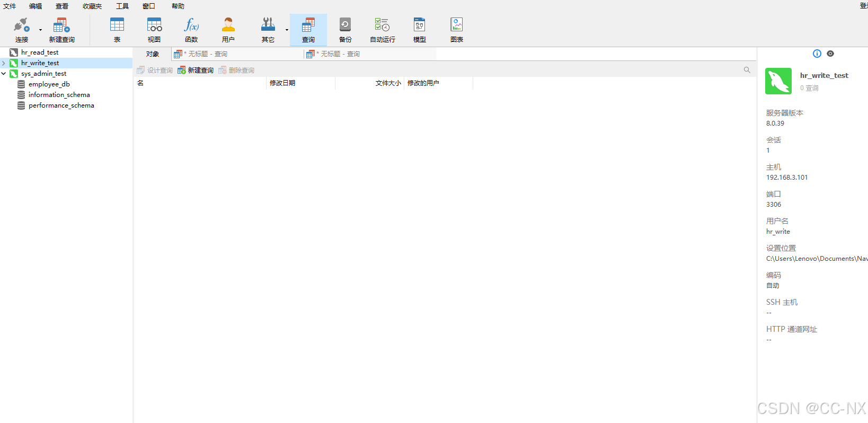
Task: Sort by the 文件大小 column header
Action: pos(370,83)
